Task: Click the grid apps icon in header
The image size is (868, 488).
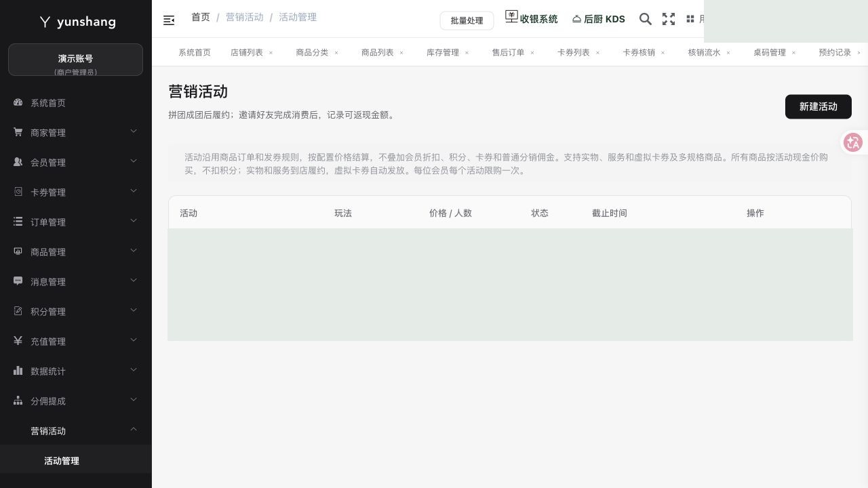Action: pyautogui.click(x=690, y=19)
